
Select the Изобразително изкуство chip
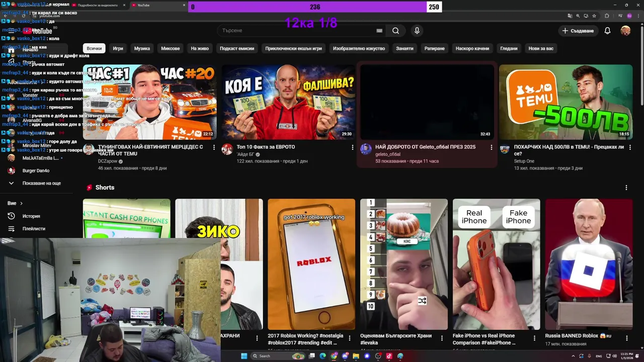(359, 48)
